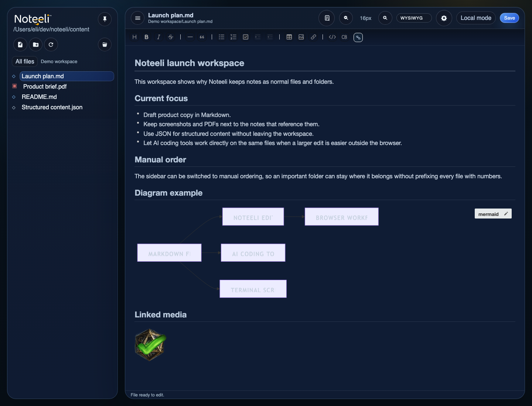Click the 'Draft product copy in Markdown.' bullet
This screenshot has width=532, height=406.
(x=187, y=115)
